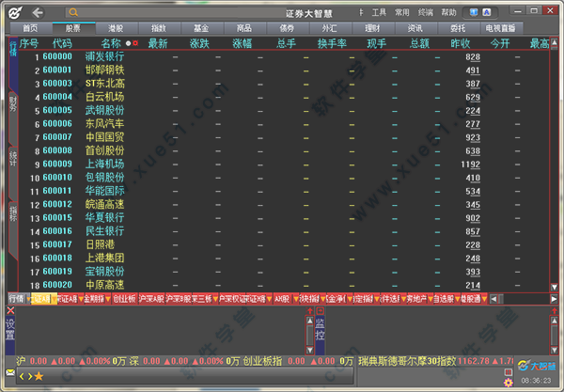Screen dimensions: 564x392
Task: Click the yellow next arrow in bottom bar
Action: 30,376
